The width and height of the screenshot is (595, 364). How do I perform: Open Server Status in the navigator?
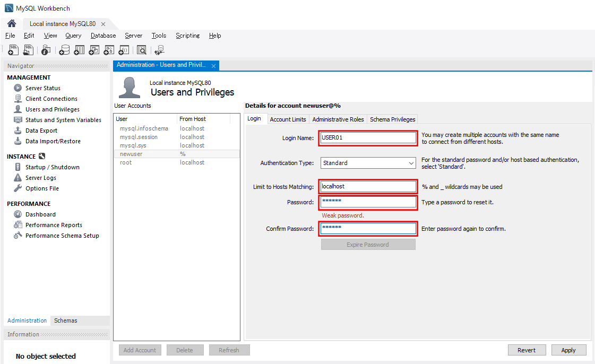coord(42,88)
